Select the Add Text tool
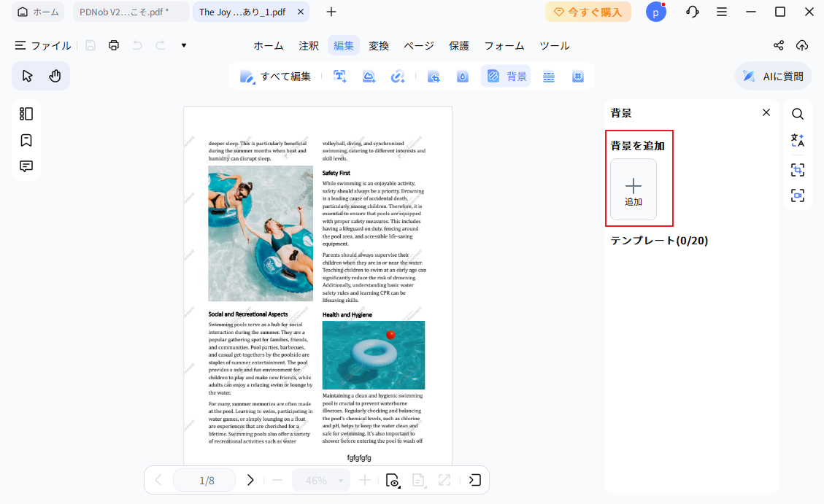The width and height of the screenshot is (824, 504). (339, 75)
